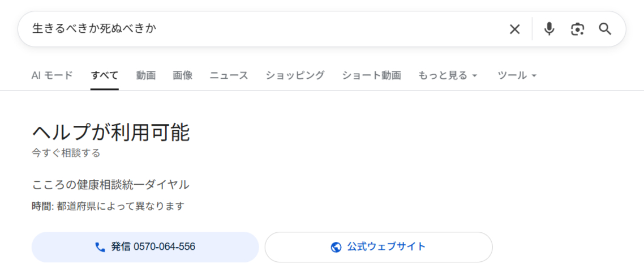Open the 動画 results tab
The image size is (644, 268).
coord(146,75)
